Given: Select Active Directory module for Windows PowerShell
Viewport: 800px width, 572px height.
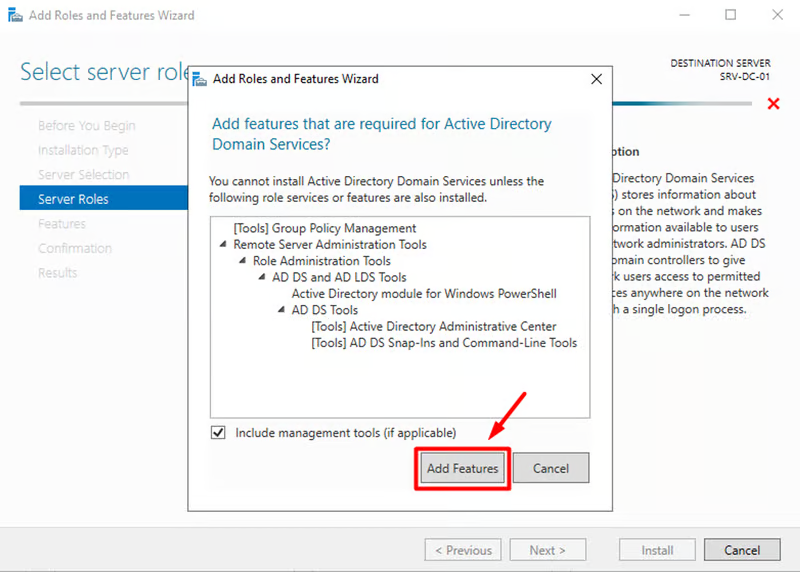Looking at the screenshot, I should point(423,294).
